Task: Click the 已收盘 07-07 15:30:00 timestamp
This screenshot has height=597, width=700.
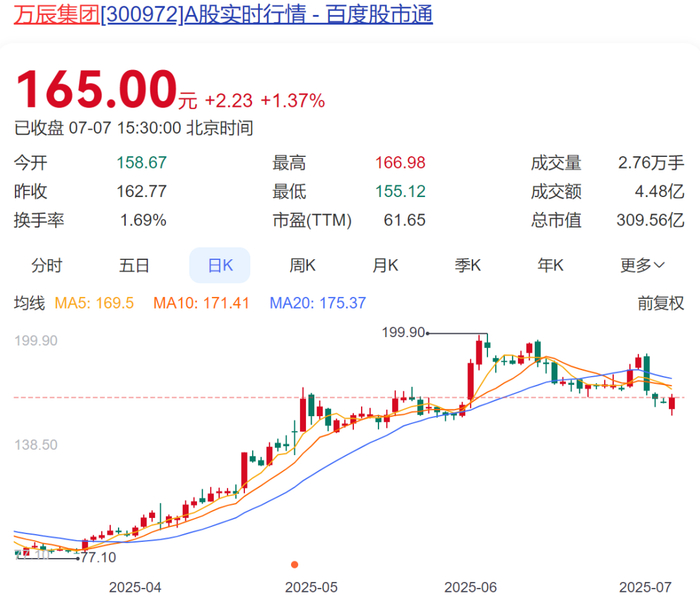Action: click(133, 128)
